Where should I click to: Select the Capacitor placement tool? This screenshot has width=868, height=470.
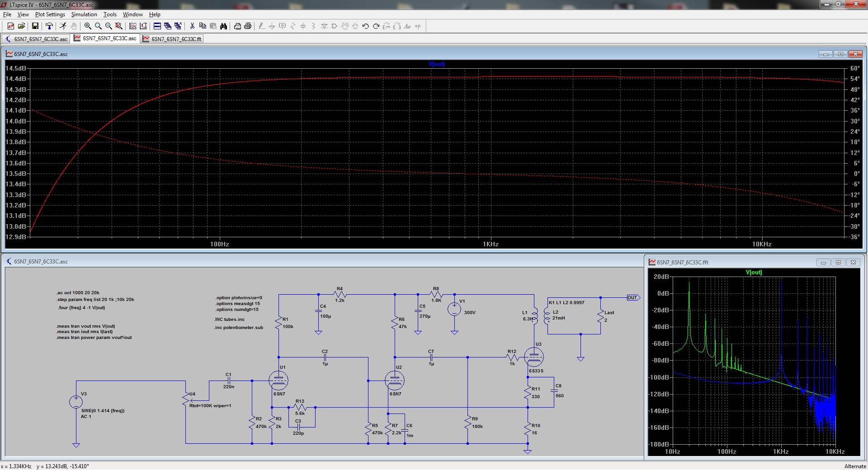coord(303,26)
